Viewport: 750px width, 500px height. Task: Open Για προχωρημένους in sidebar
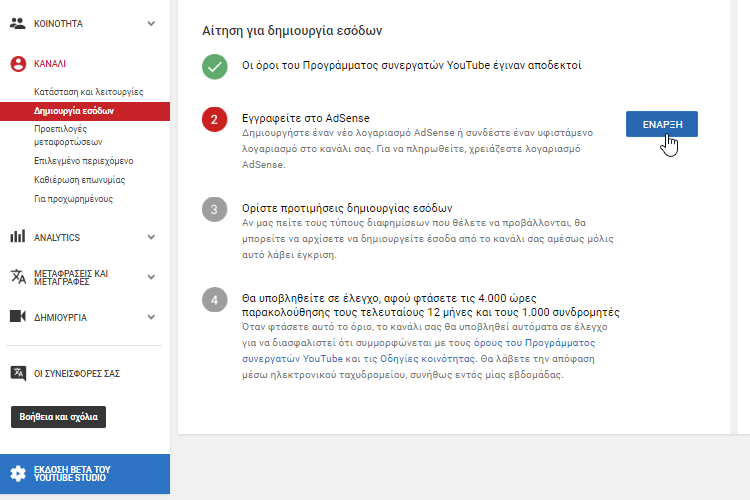click(x=73, y=199)
